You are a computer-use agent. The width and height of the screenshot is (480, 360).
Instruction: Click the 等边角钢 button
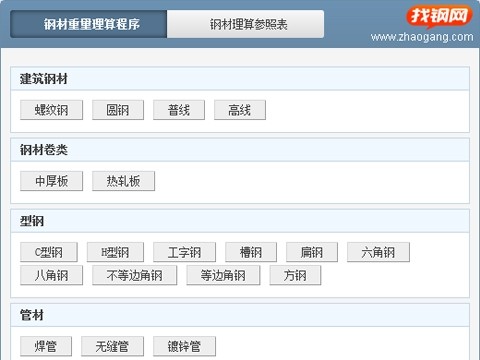coord(223,275)
